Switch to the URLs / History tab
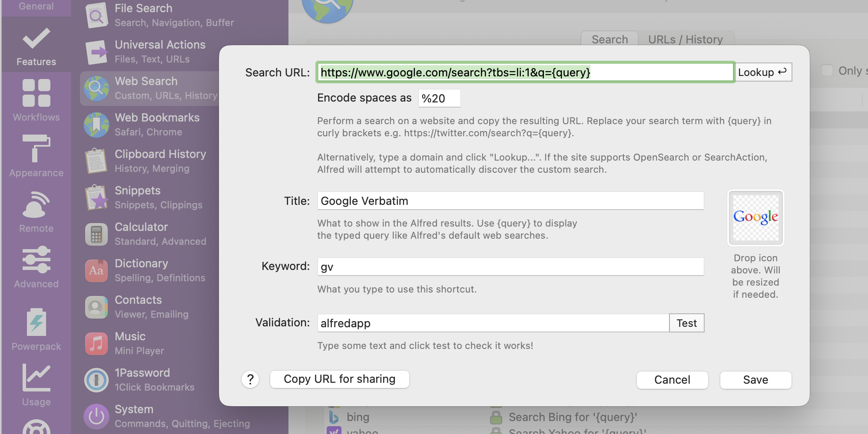Screen dimensions: 868x434 pyautogui.click(x=686, y=39)
